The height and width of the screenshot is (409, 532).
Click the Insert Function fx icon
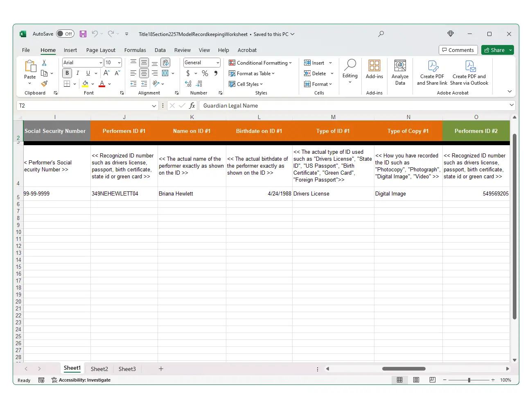tap(192, 106)
